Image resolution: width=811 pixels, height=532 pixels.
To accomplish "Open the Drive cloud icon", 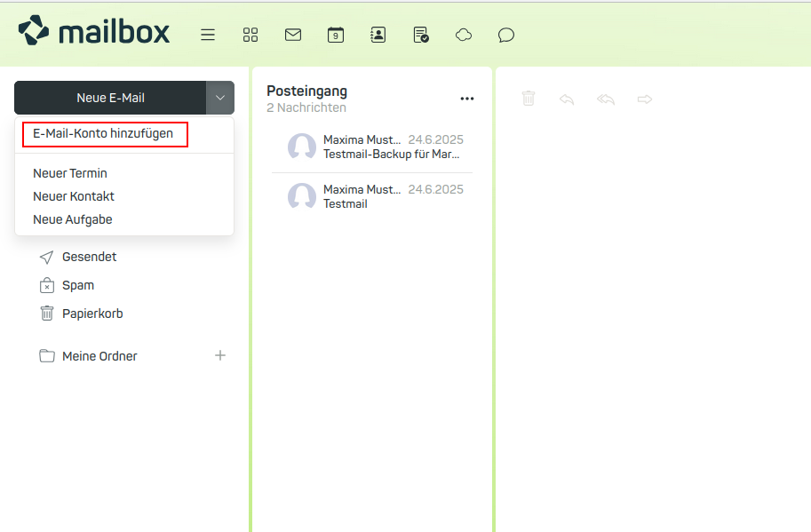I will pyautogui.click(x=464, y=35).
